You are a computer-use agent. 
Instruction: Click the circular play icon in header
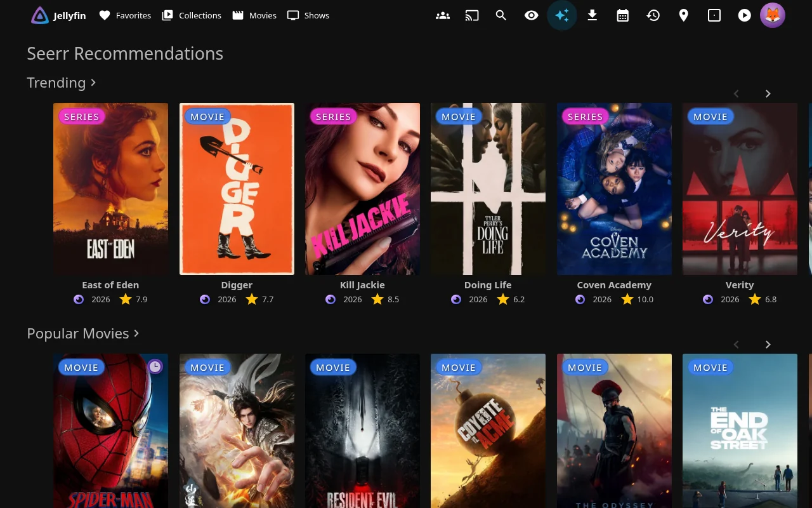[x=745, y=15]
